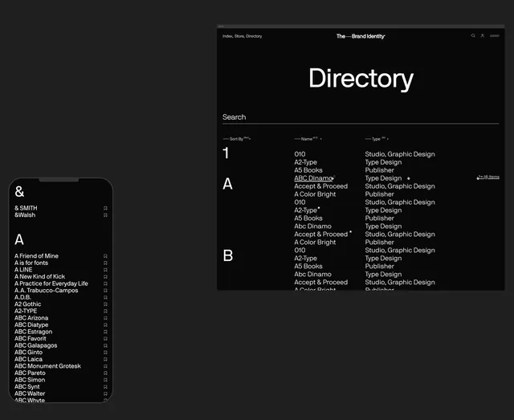Open A New Kind of Kick
Screen dimensions: 514x420
[x=39, y=277]
